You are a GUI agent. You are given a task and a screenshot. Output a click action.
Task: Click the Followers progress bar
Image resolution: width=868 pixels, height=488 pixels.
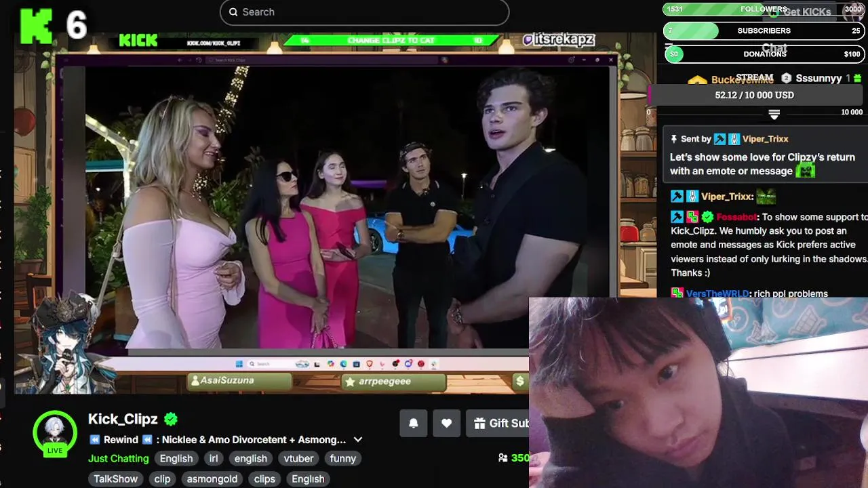[x=764, y=9]
